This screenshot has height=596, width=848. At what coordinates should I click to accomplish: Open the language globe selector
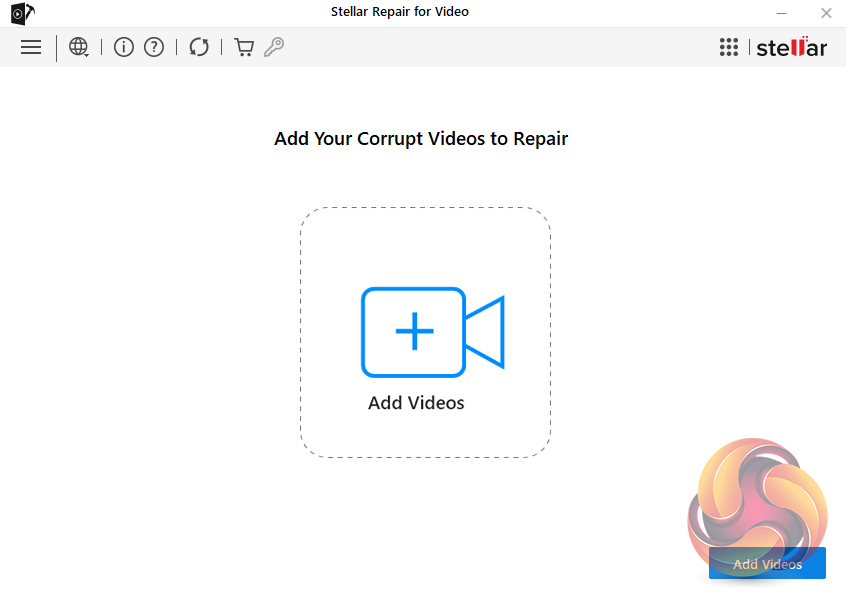(79, 47)
